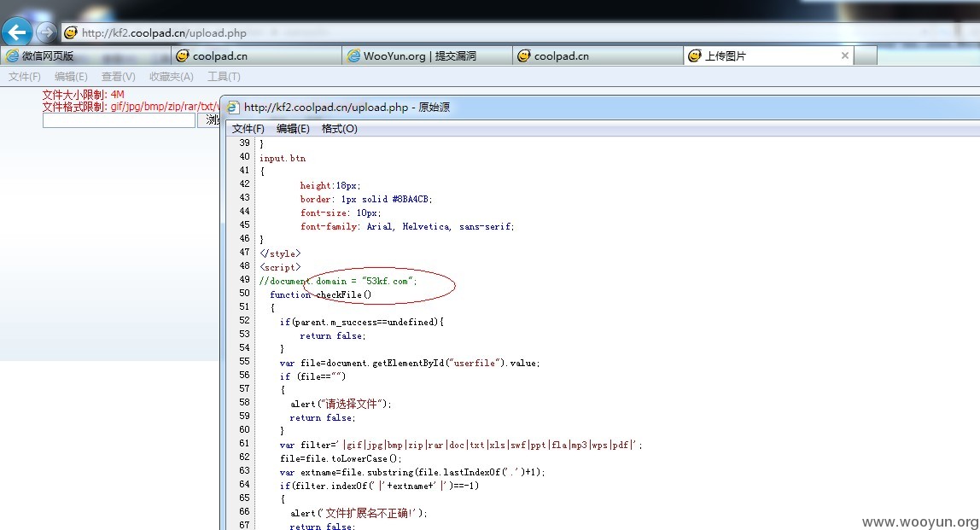Screen dimensions: 980x530
Task: Click line number 61 in source gutter
Action: (x=244, y=443)
